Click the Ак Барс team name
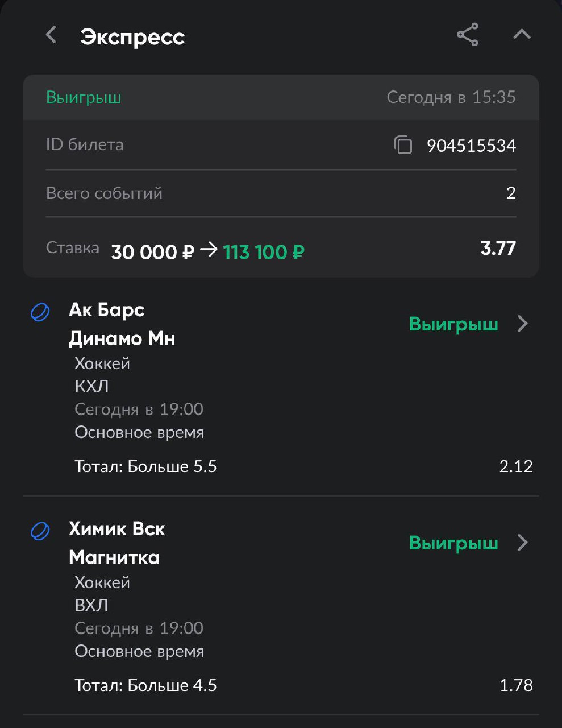 pos(107,310)
